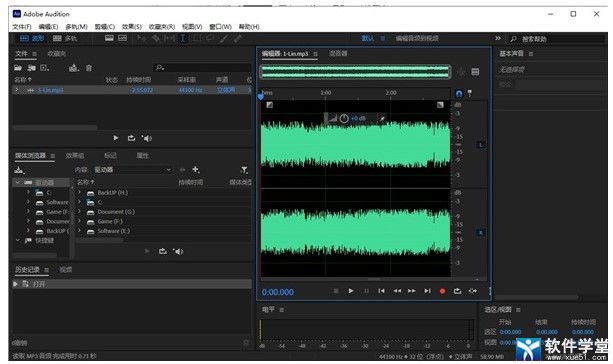Open 历史记录 panel menu icon

tap(46, 270)
